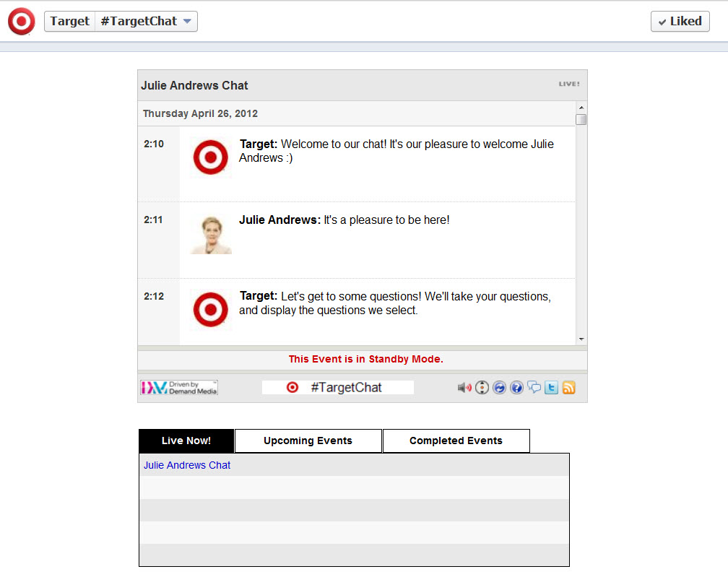The image size is (728, 577).
Task: Toggle the sound speaker icon
Action: (464, 388)
